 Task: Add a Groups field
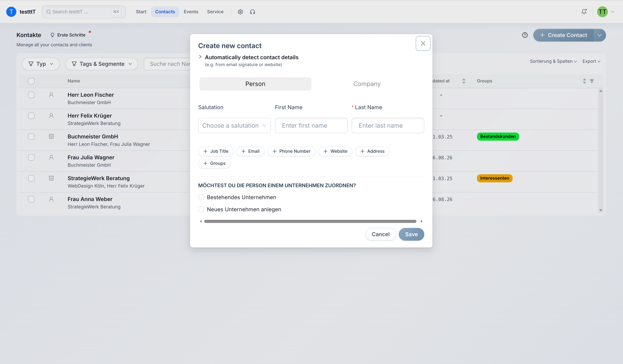click(x=214, y=163)
